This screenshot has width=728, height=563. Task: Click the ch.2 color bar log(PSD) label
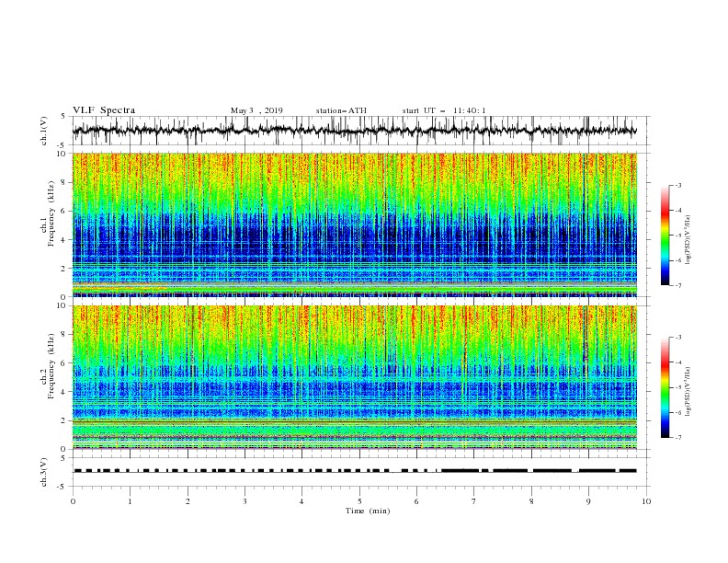(x=688, y=392)
